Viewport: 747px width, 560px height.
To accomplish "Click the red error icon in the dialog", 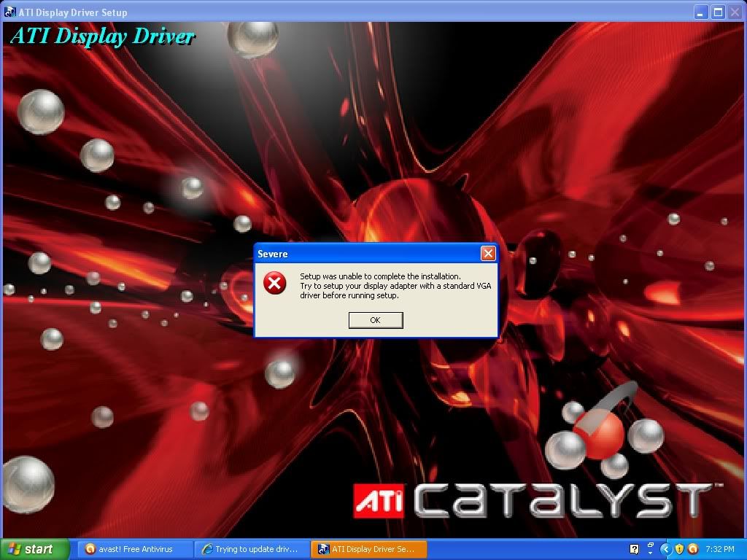I will point(275,284).
